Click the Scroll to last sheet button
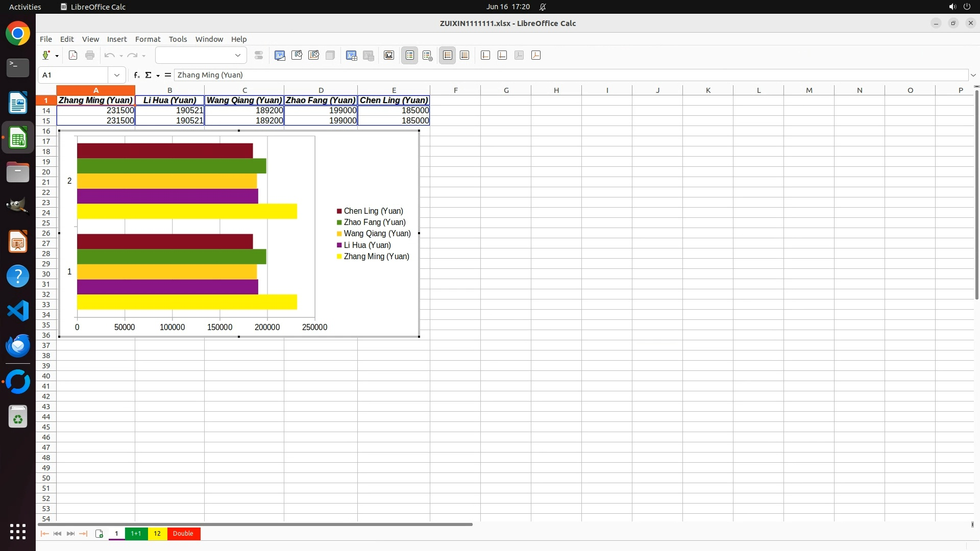 (83, 534)
